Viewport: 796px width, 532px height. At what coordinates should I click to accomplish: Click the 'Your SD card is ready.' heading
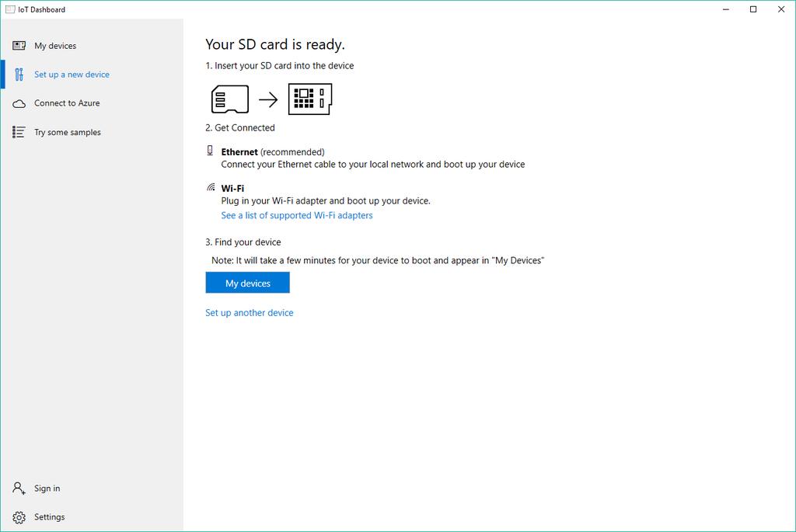coord(275,44)
